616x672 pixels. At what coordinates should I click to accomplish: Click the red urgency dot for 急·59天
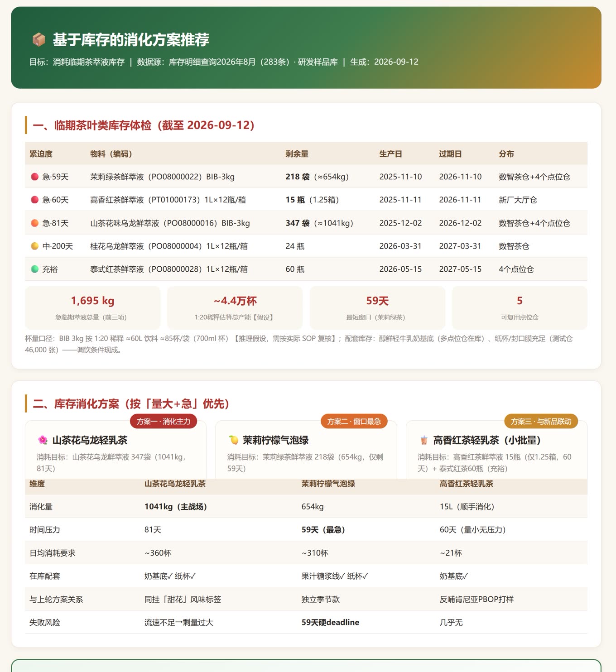[34, 177]
